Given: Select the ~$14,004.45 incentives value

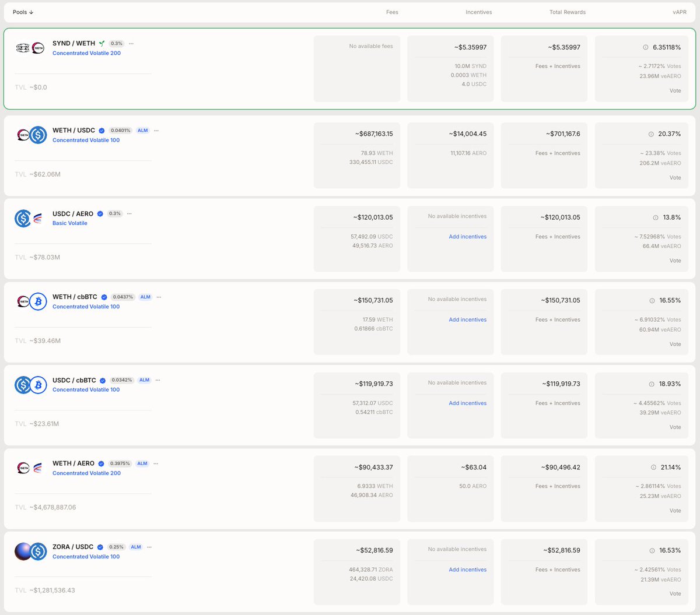Looking at the screenshot, I should [468, 134].
